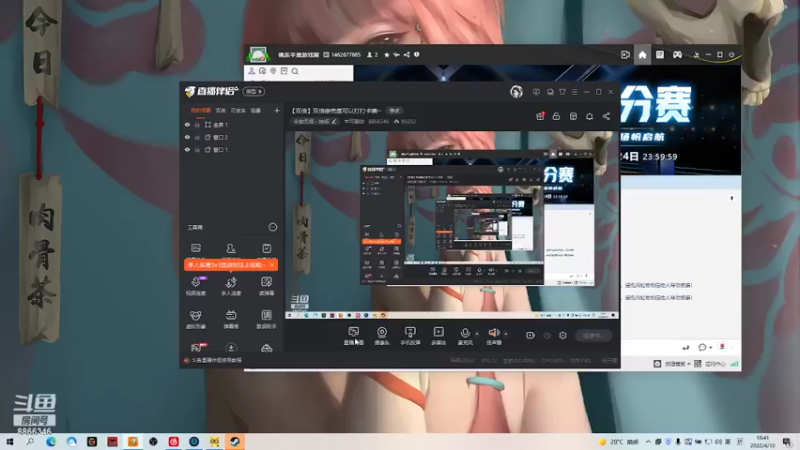The image size is (800, 450).
Task: Start recording with the camcorder icon
Action: [x=531, y=335]
